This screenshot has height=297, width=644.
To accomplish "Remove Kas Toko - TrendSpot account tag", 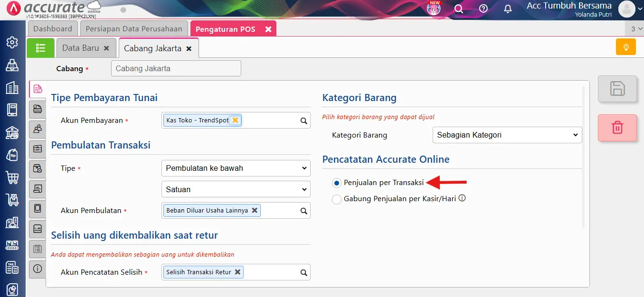I will 235,121.
